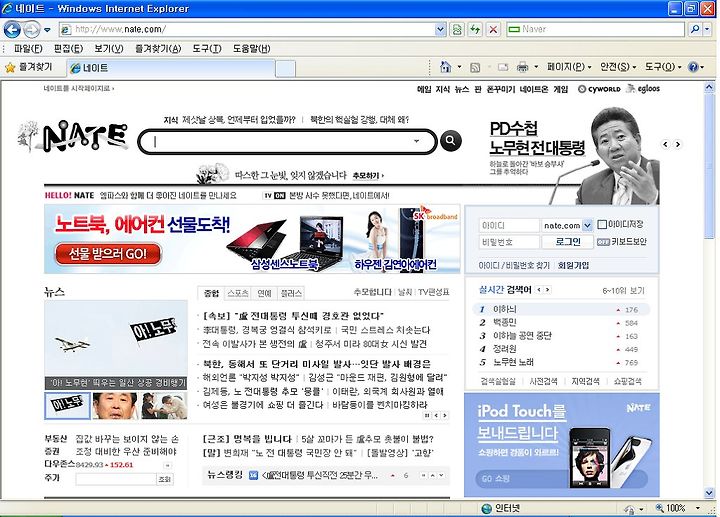Open the cyworld link
Image resolution: width=720 pixels, height=517 pixels.
(x=599, y=89)
